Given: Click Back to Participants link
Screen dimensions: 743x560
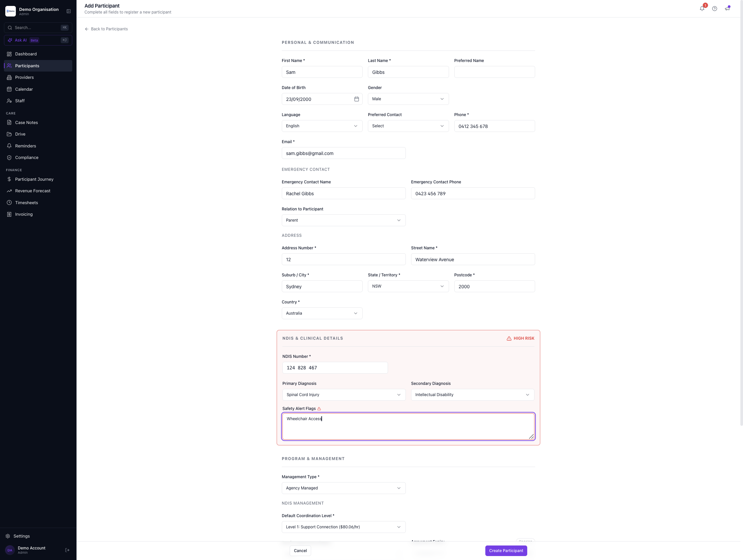Looking at the screenshot, I should point(106,29).
